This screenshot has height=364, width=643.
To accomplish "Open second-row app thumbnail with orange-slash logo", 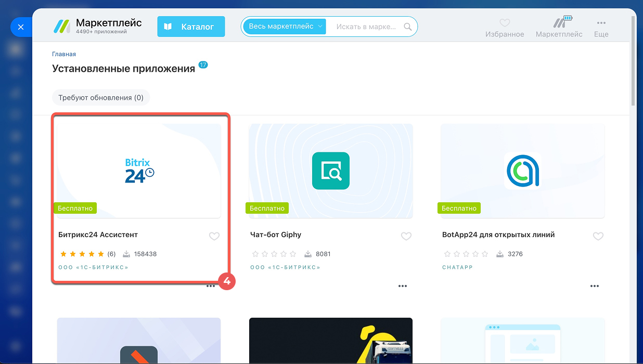I will point(139,341).
